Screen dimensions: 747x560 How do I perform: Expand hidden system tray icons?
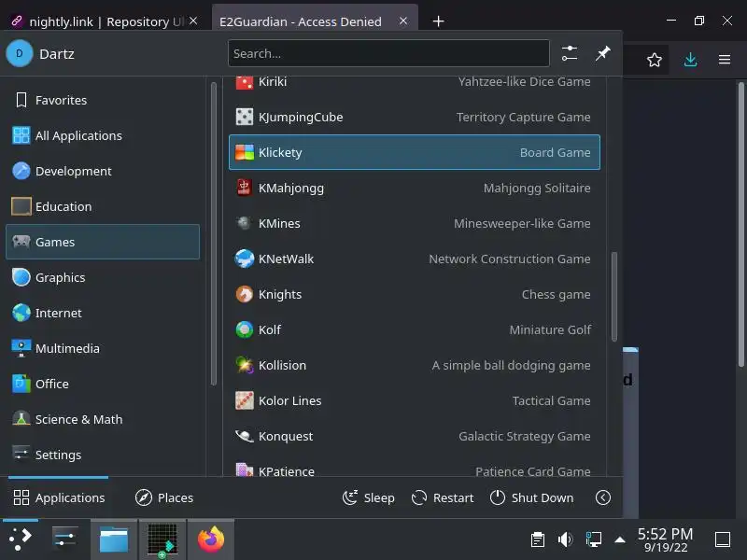[x=620, y=539]
